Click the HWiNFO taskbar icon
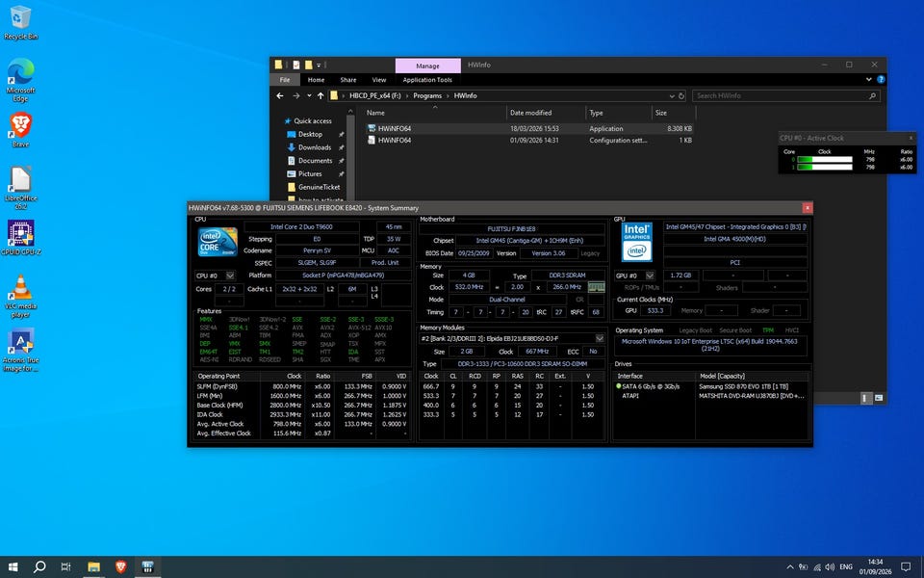This screenshot has width=924, height=578. click(147, 566)
